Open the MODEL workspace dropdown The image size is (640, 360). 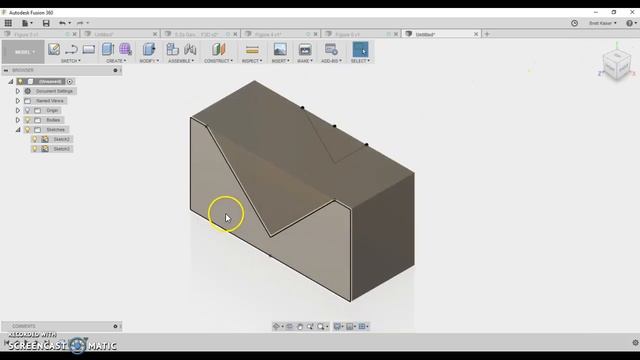(x=23, y=52)
